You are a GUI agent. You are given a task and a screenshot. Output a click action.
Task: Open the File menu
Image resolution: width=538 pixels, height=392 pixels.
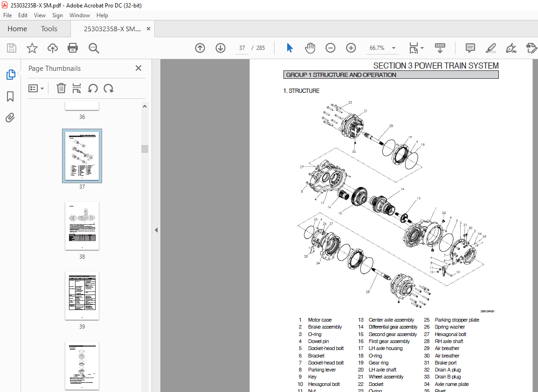[7, 15]
